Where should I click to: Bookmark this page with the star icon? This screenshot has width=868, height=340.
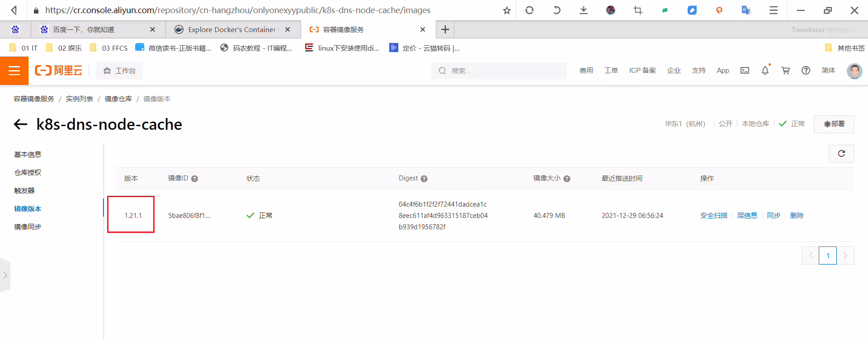(x=507, y=10)
